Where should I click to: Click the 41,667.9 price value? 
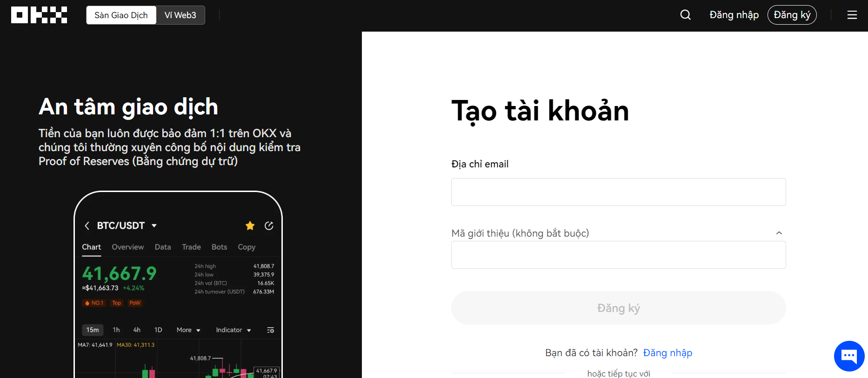click(x=120, y=273)
